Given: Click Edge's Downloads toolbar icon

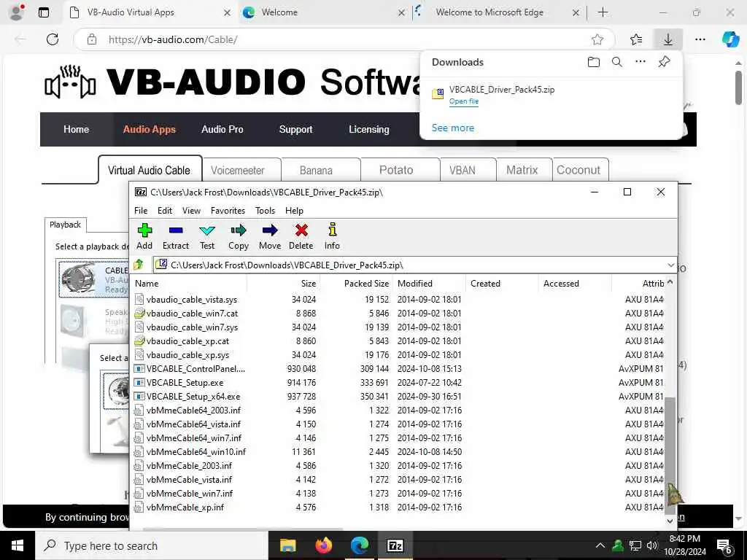Looking at the screenshot, I should 668,39.
